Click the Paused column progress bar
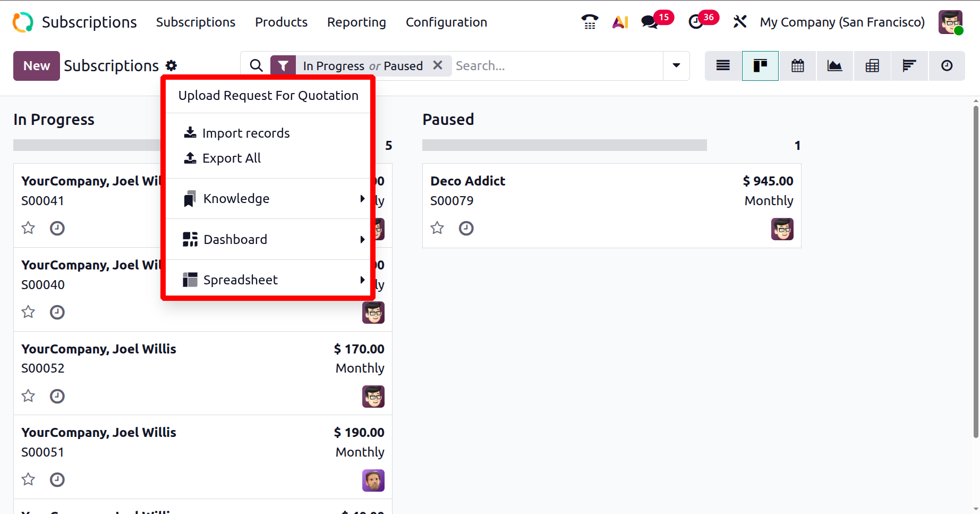Viewport: 980px width, 514px height. pyautogui.click(x=564, y=145)
